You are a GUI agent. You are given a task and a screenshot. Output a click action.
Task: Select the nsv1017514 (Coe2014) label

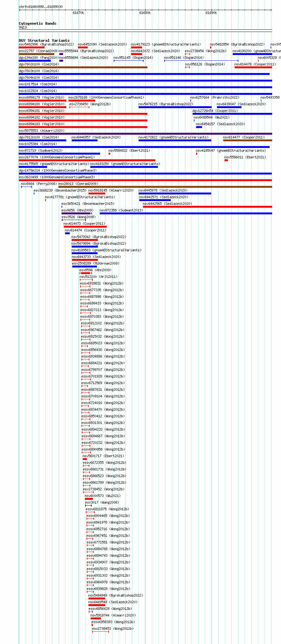click(38, 84)
